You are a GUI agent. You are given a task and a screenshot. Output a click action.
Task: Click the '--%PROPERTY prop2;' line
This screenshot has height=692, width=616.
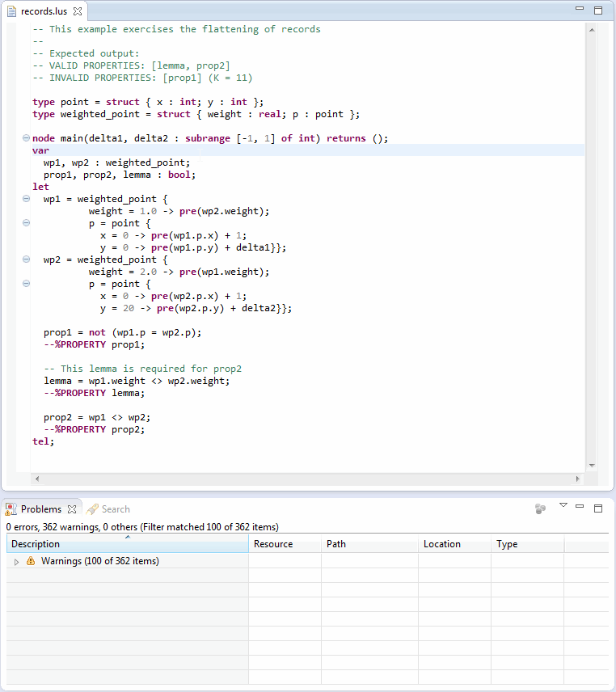94,429
